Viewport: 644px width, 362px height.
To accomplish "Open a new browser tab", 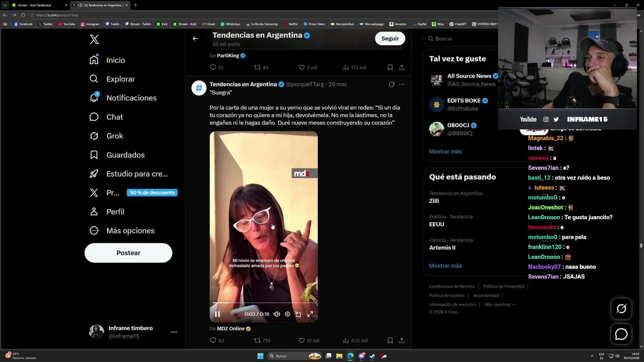I will pyautogui.click(x=135, y=5).
